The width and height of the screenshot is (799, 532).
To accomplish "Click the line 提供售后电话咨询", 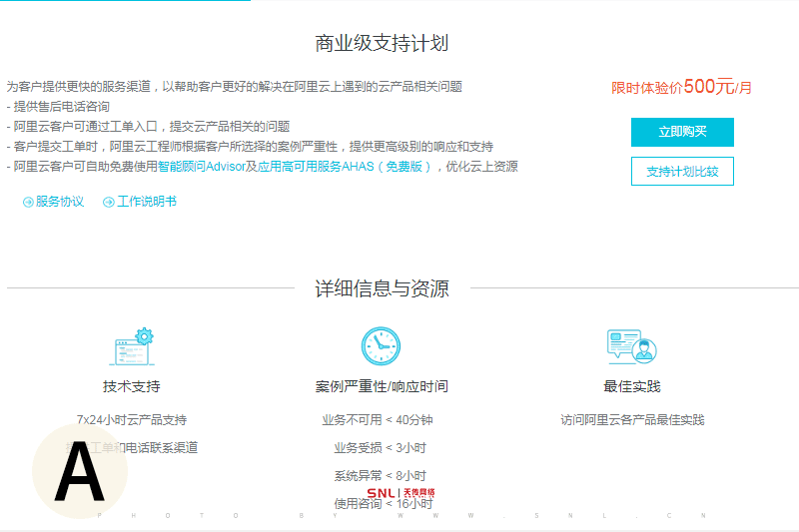I will [x=58, y=107].
